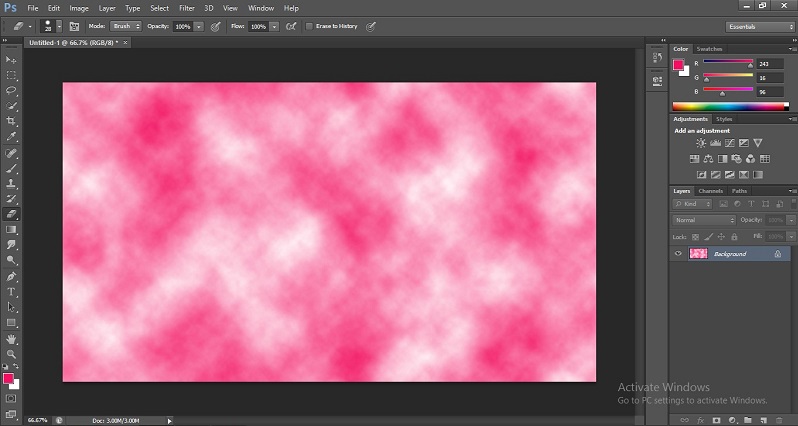Open the Filter menu
The image size is (798, 426).
[187, 8]
